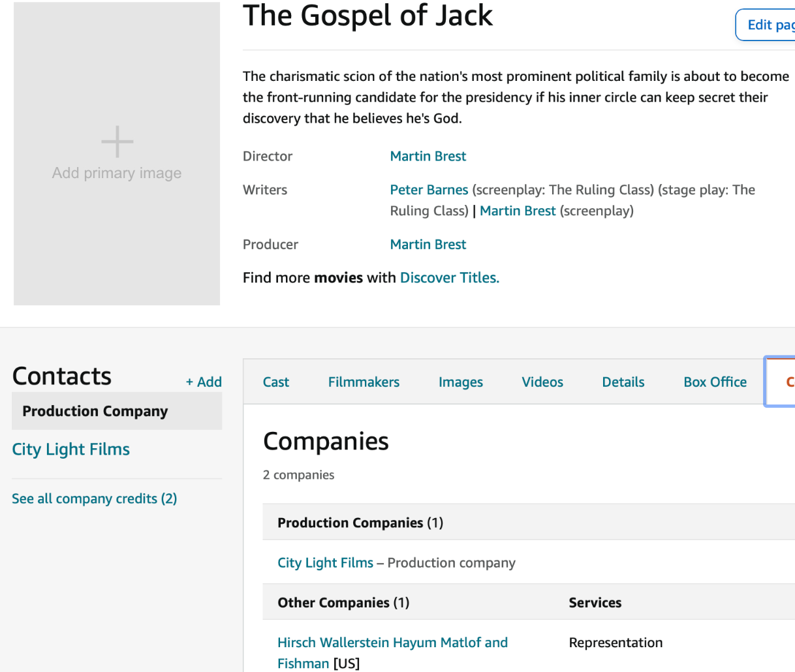Switch to the Filmmakers tab
The image size is (795, 672).
pos(364,382)
